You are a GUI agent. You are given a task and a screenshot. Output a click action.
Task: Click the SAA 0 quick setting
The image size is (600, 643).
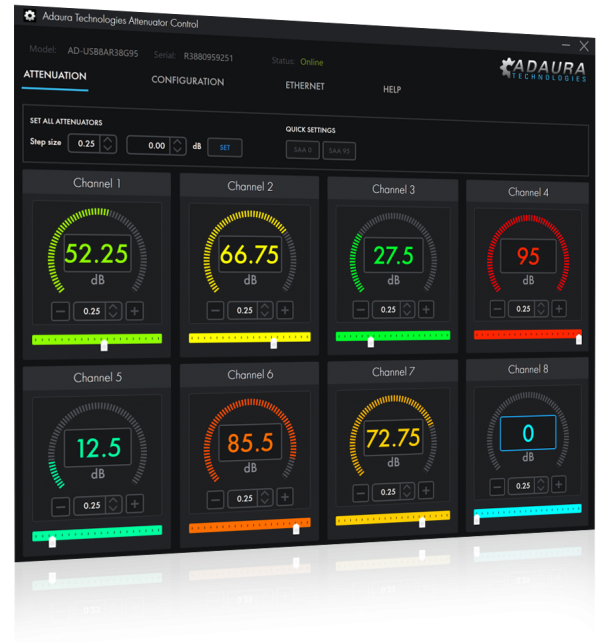coord(303,150)
